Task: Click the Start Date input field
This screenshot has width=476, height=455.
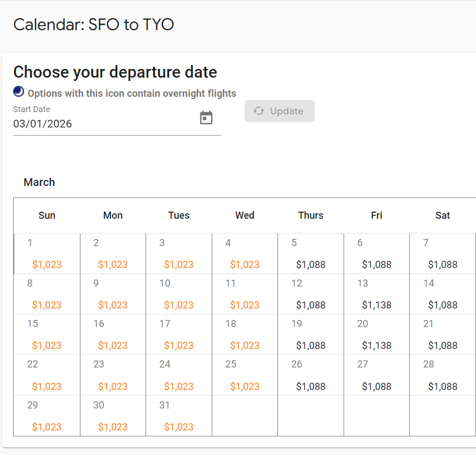Action: [x=104, y=124]
